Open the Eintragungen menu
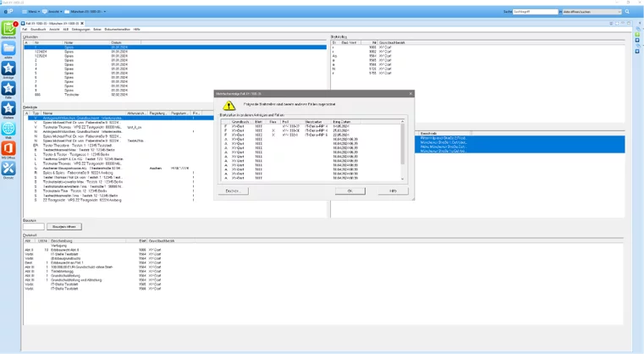This screenshot has width=644, height=354. (84, 29)
